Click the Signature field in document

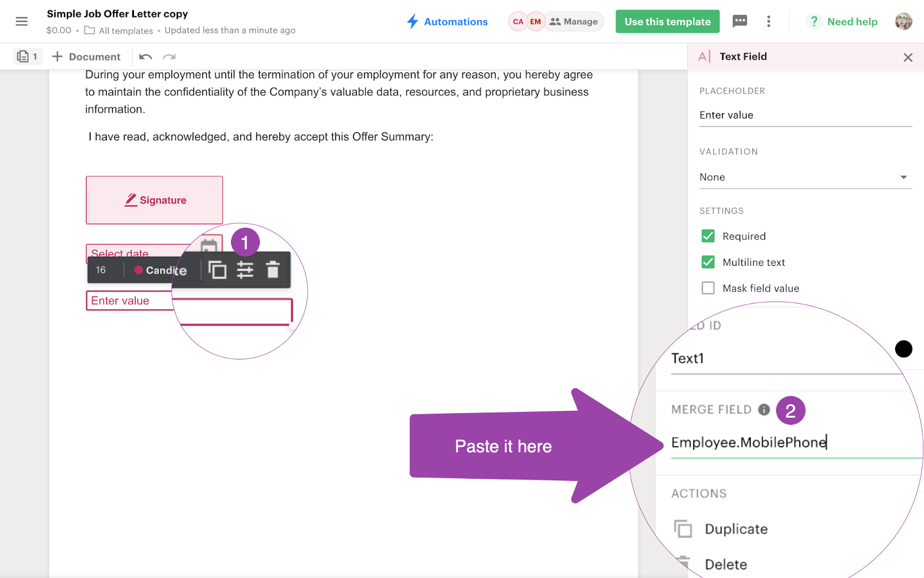click(x=154, y=200)
